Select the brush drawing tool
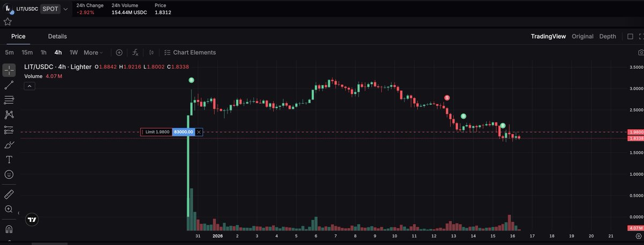The image size is (644, 245). (9, 145)
